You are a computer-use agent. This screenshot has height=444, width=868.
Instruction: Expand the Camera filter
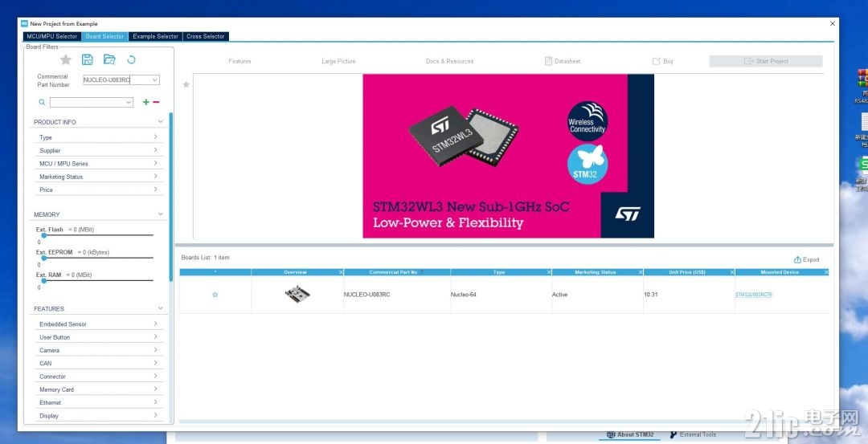tap(99, 351)
